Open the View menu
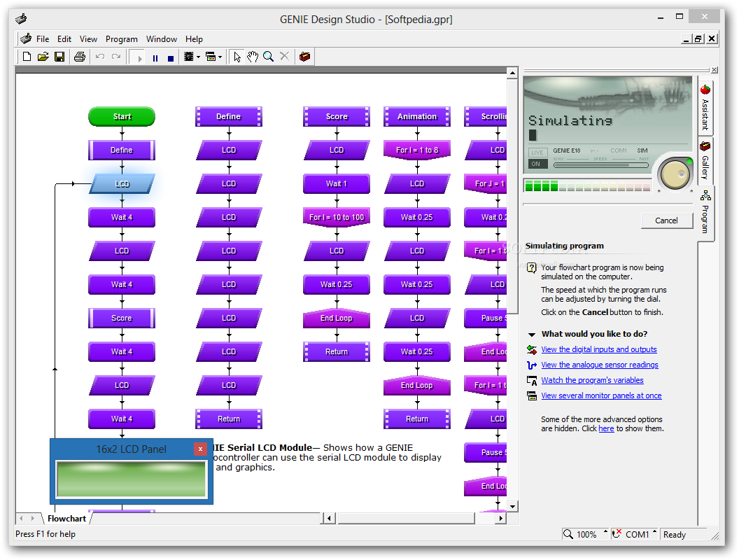Screen dimensions: 739x560 click(88, 39)
